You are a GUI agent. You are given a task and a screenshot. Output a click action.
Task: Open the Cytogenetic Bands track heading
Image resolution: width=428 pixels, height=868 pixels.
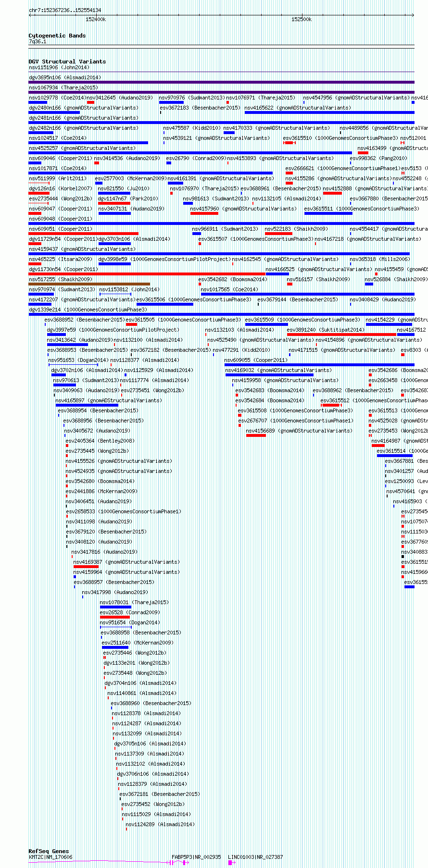[57, 36]
